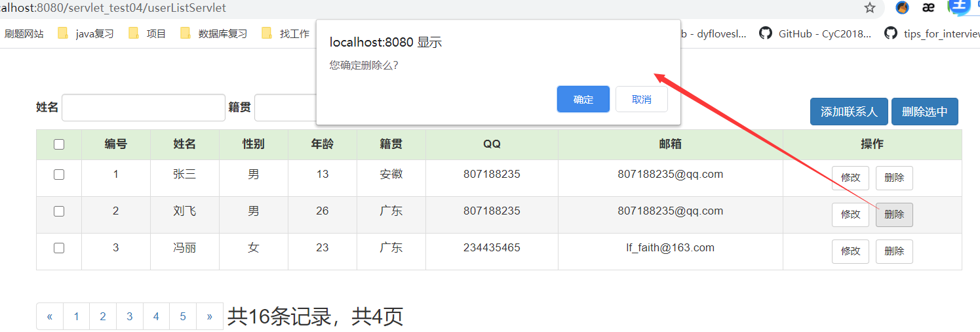This screenshot has width=980, height=332.
Task: Go to the previous page with «
Action: pyautogui.click(x=50, y=316)
